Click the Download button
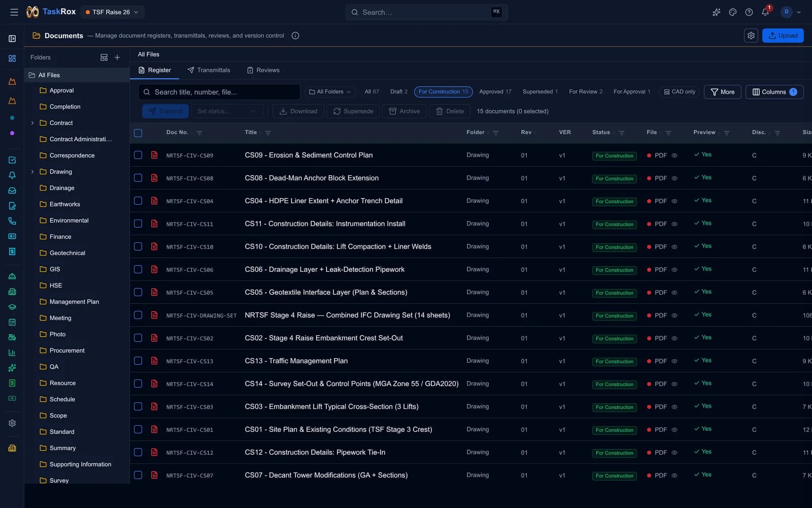The image size is (812, 508). (x=298, y=111)
